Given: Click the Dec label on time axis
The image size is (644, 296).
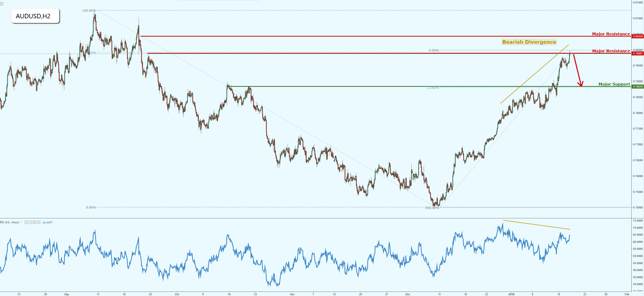Looking at the screenshot, I should tap(408, 294).
